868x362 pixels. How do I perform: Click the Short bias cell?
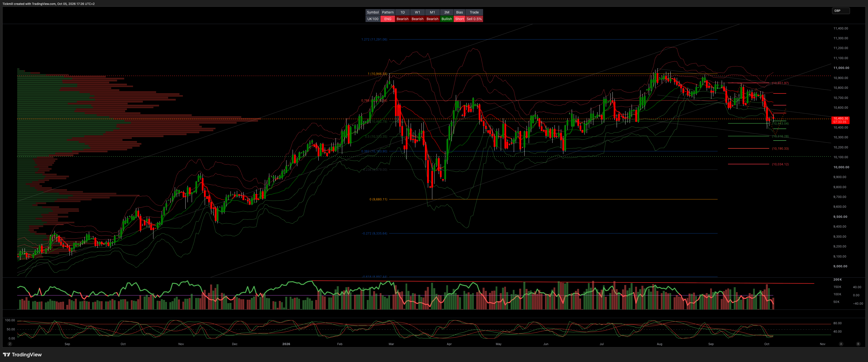pyautogui.click(x=459, y=19)
